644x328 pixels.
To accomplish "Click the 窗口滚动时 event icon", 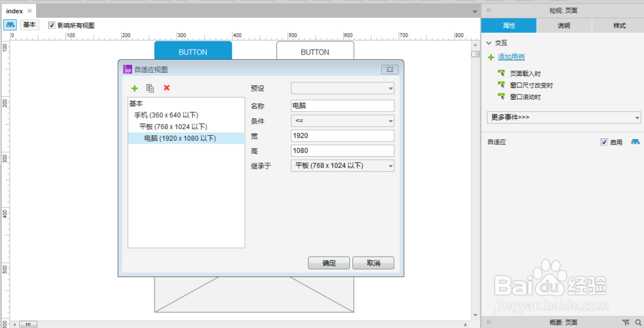I will 502,96.
